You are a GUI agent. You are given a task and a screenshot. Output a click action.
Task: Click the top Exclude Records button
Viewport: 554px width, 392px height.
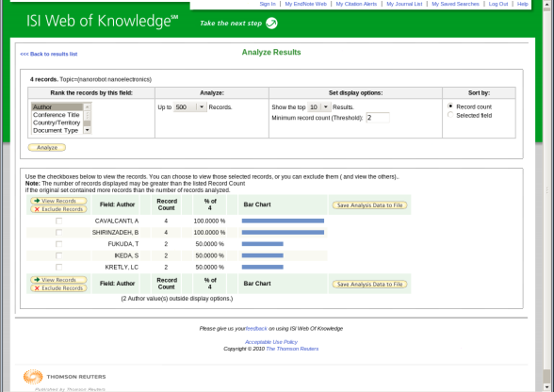58,209
